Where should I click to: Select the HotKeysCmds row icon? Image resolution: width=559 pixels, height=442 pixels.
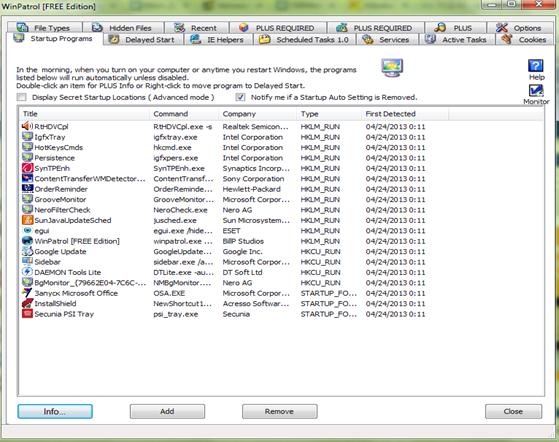coord(27,147)
